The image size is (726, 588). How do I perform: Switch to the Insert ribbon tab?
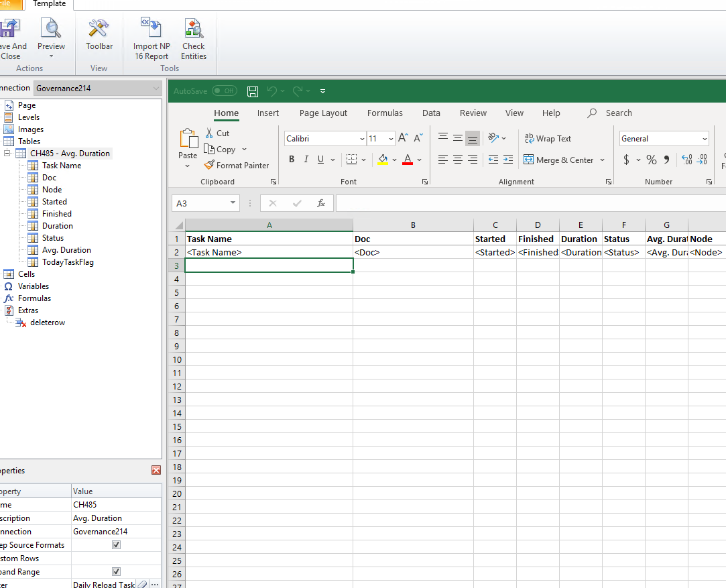tap(268, 113)
